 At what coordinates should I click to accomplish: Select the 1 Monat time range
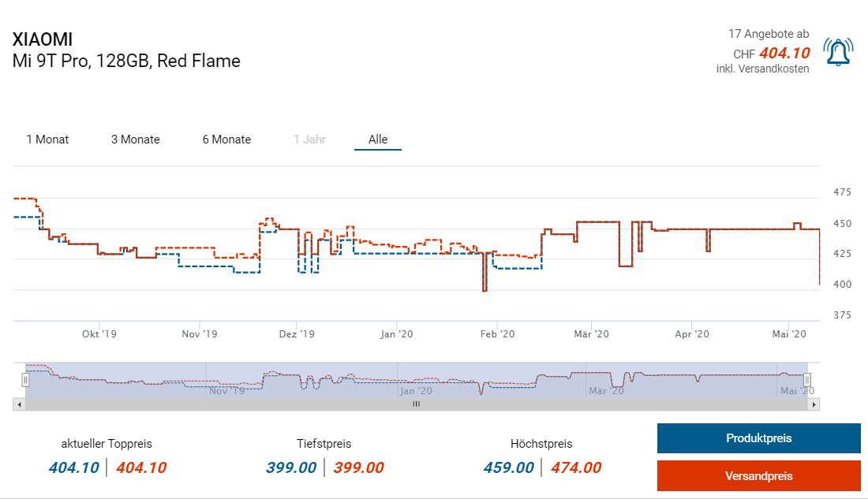pyautogui.click(x=47, y=140)
